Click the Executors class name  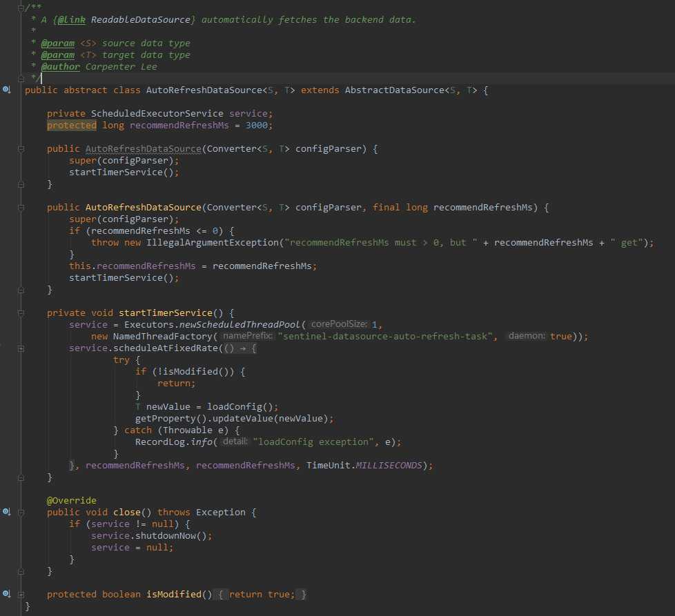coord(149,325)
